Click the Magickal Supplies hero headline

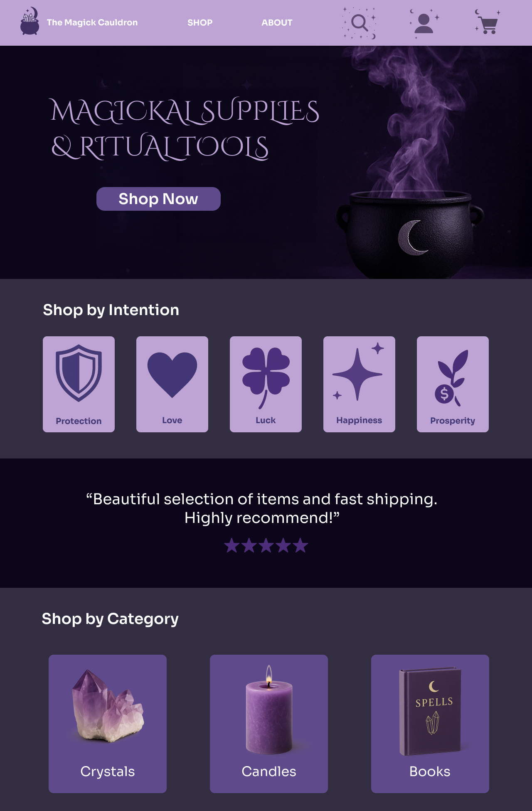coord(185,129)
